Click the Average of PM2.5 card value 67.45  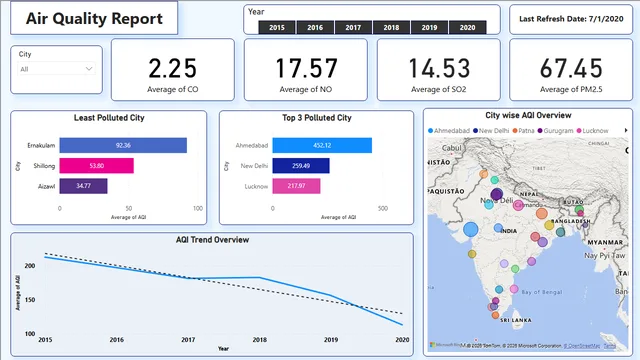click(571, 68)
